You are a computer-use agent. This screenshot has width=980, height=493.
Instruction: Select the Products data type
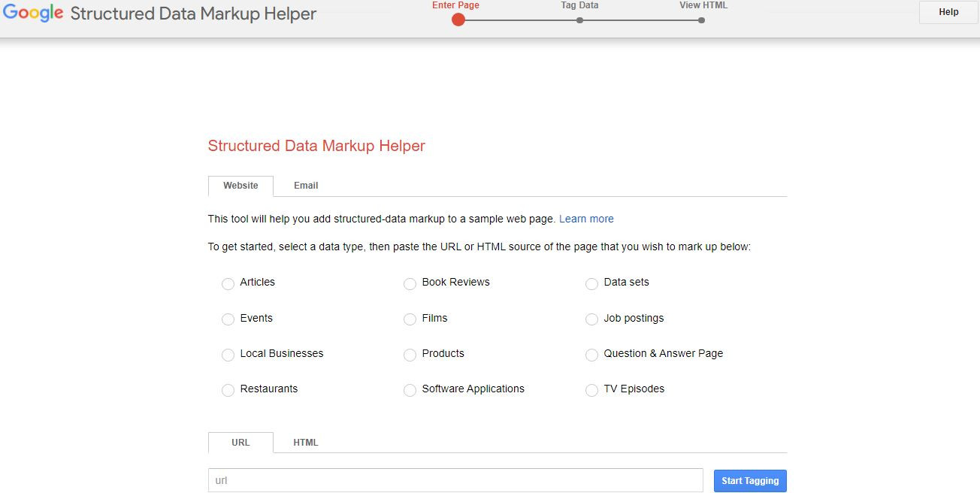click(x=410, y=355)
